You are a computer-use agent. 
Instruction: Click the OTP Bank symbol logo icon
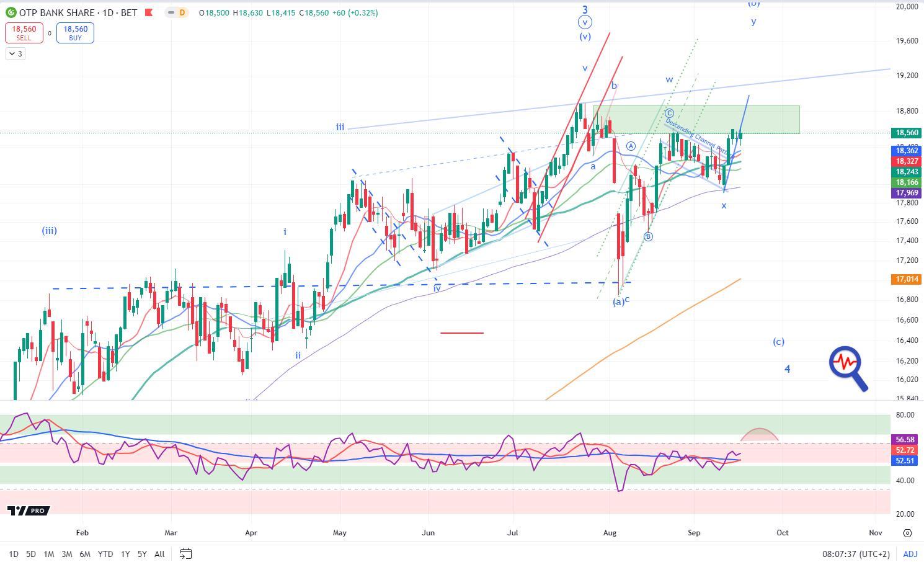11,12
